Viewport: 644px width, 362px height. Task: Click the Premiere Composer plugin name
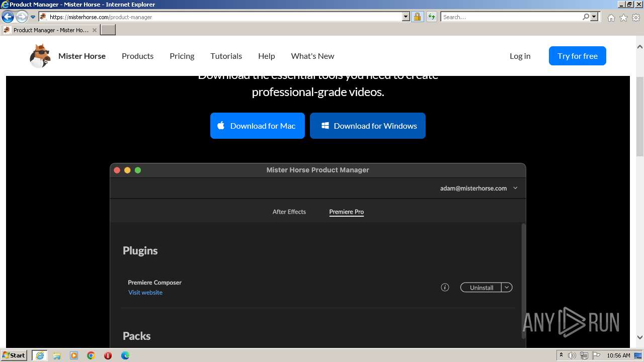154,283
